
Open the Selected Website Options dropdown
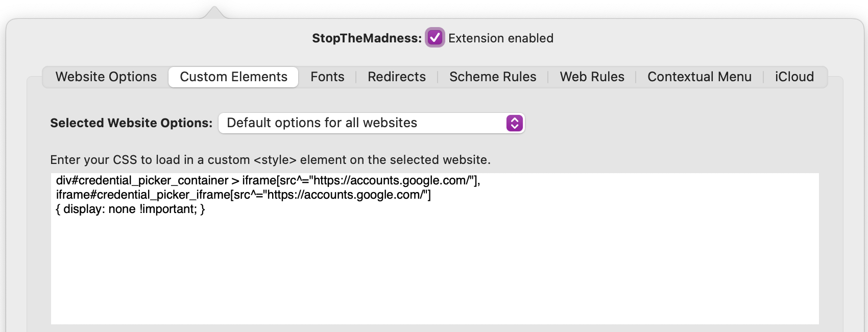click(371, 123)
